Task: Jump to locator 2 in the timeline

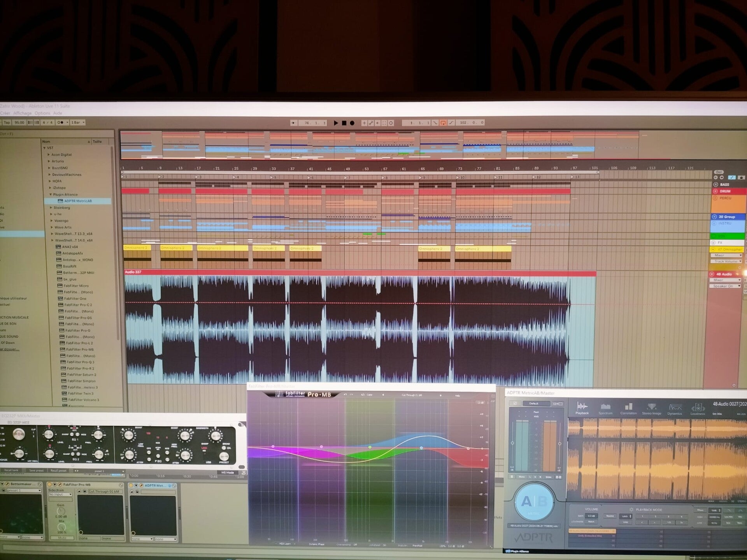Action: (161, 177)
